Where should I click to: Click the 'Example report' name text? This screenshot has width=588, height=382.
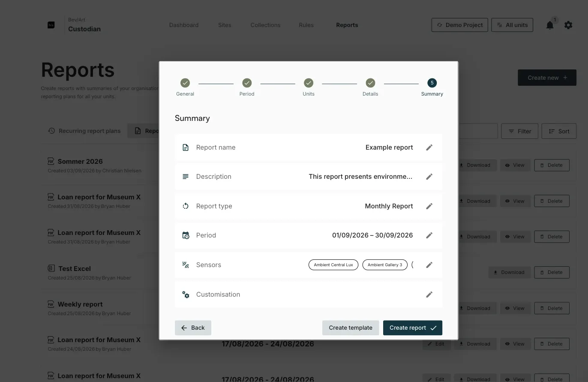(x=389, y=147)
